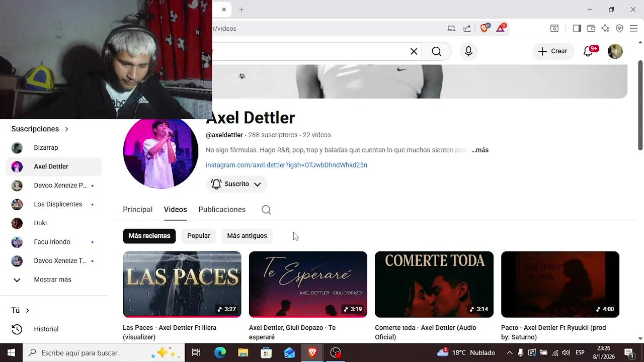Viewport: 644px width, 362px height.
Task: Select the Más antiguos filter chip
Action: pos(247,236)
